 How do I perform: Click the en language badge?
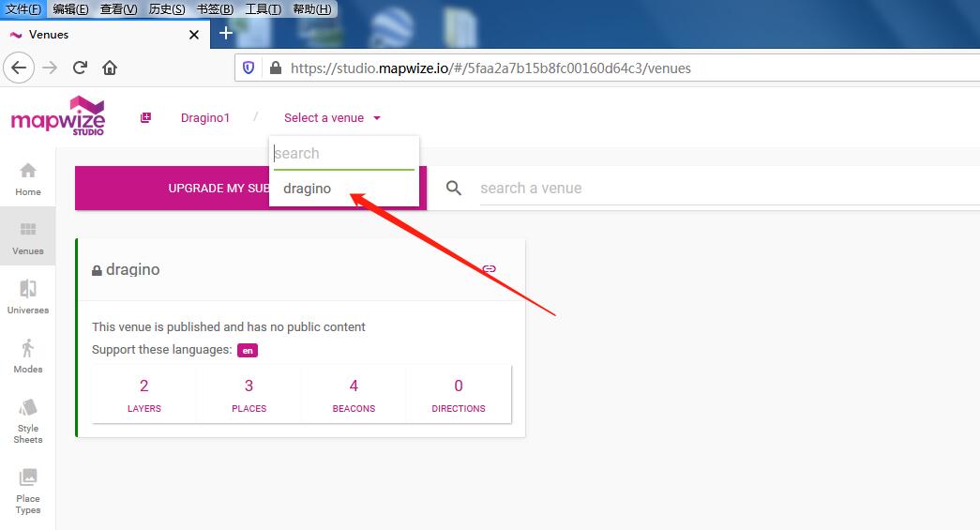click(248, 350)
